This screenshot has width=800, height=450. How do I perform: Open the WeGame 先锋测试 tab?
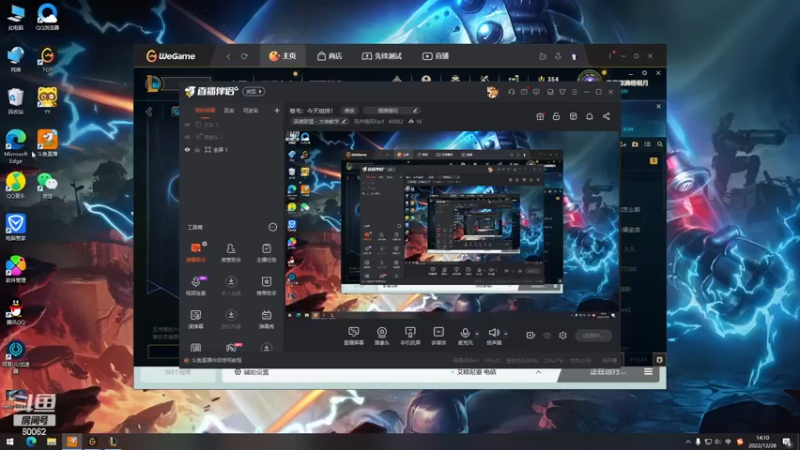tap(382, 56)
